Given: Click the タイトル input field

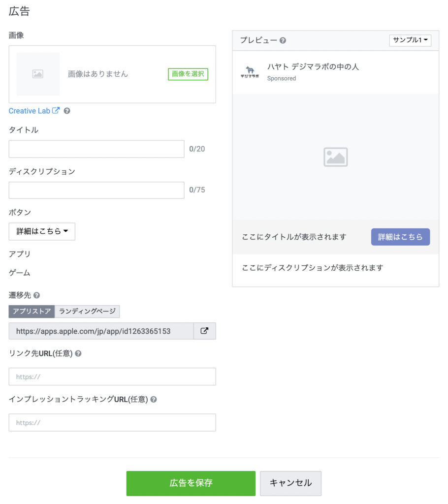Looking at the screenshot, I should coord(96,149).
